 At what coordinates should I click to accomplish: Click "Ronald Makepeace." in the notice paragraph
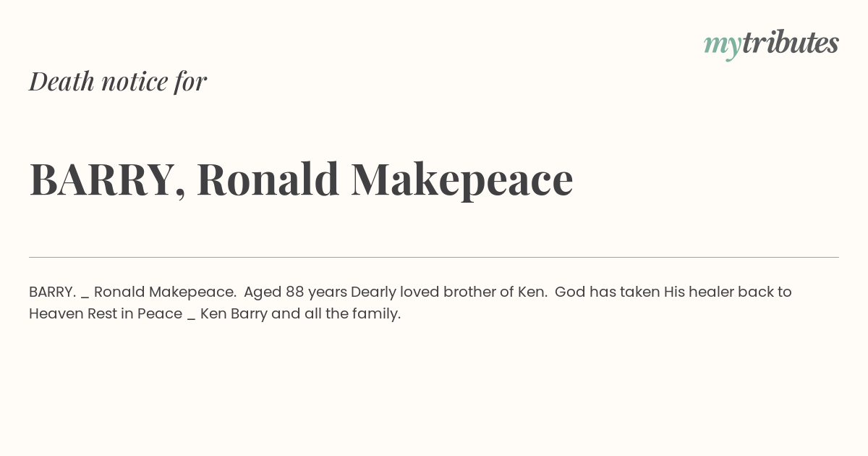click(165, 292)
